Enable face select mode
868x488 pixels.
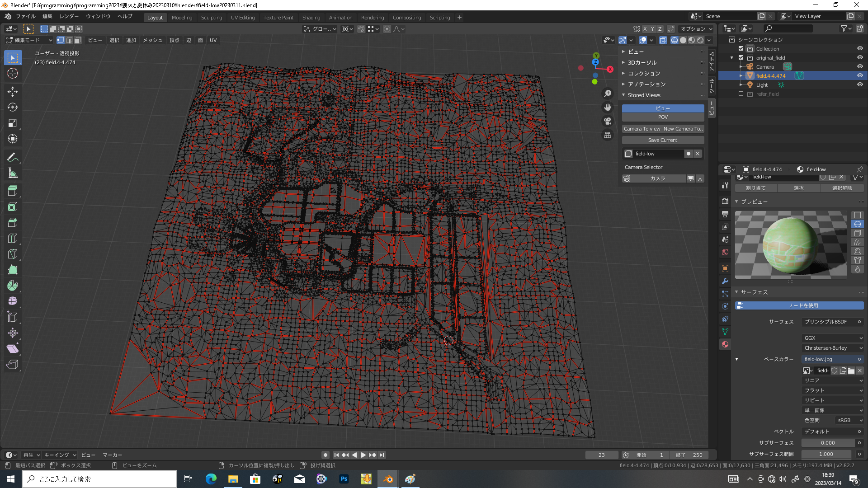78,40
